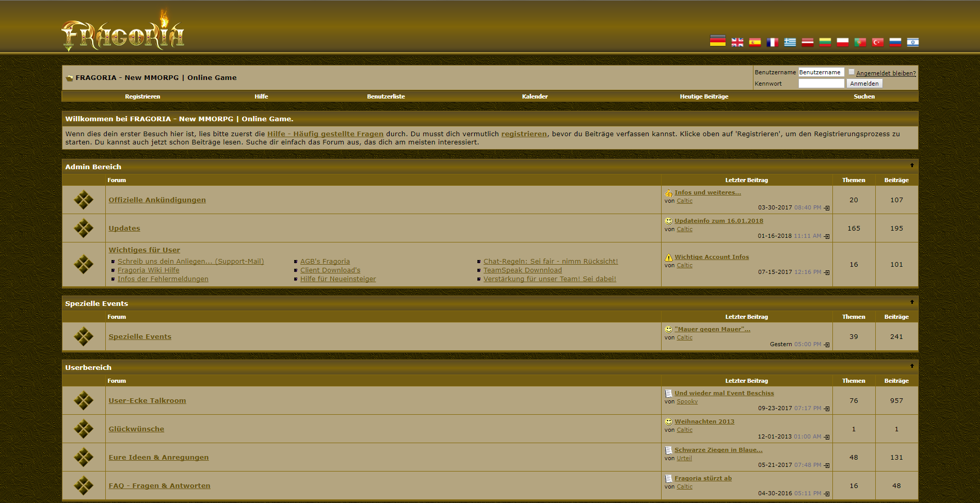Open the Hilfe menu item
The height and width of the screenshot is (503, 980).
tap(261, 96)
